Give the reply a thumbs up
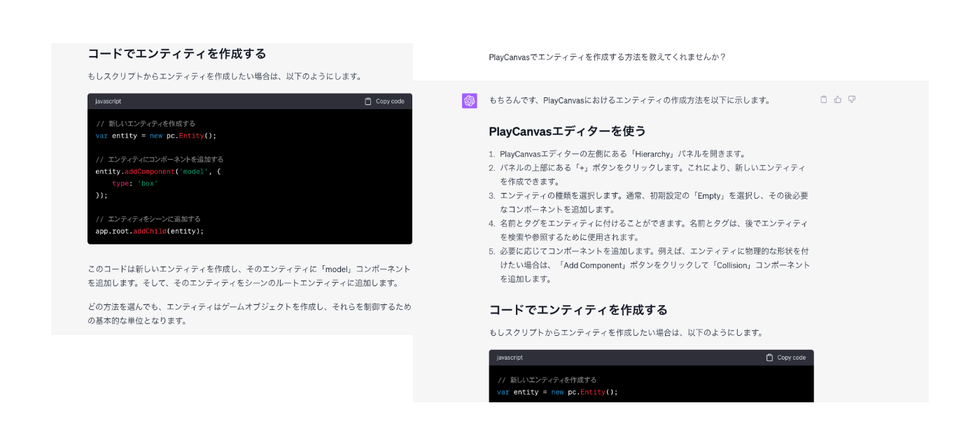Screen dimensions: 980x445 (x=838, y=99)
